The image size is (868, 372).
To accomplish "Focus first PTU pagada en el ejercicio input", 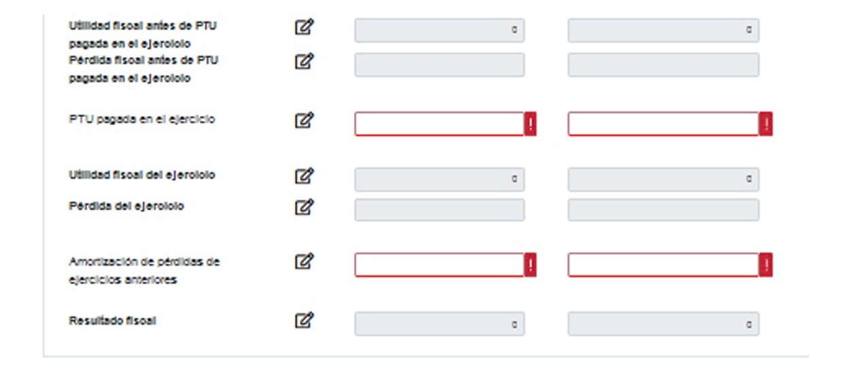I will (439, 124).
